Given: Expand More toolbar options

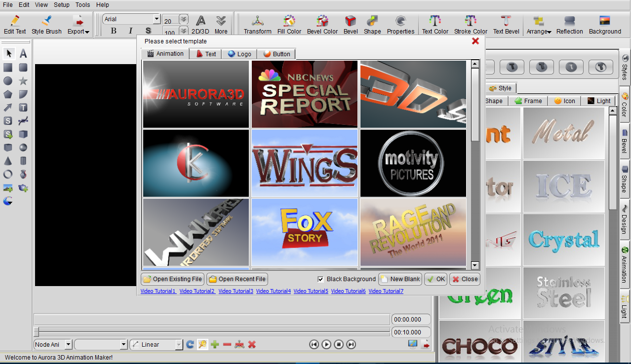Looking at the screenshot, I should point(221,25).
